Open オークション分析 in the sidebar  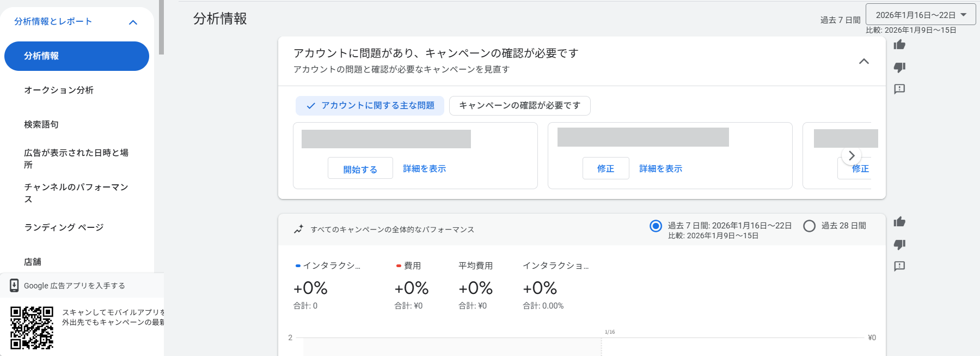tap(59, 90)
